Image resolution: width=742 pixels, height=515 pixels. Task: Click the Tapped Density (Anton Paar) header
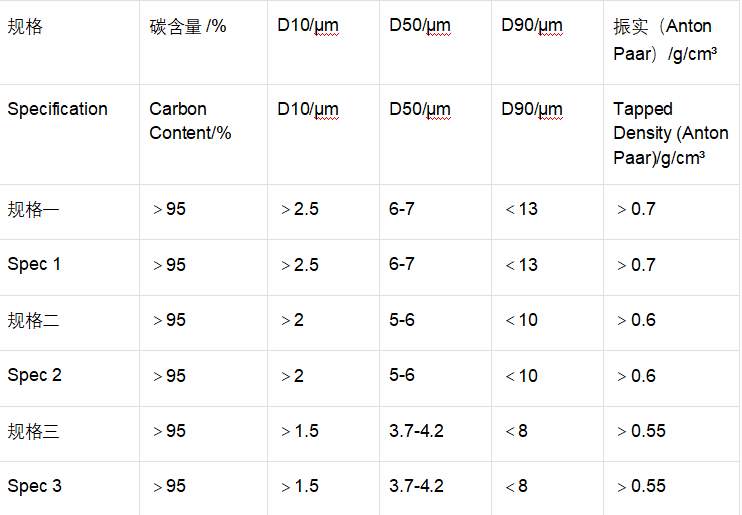click(x=671, y=133)
